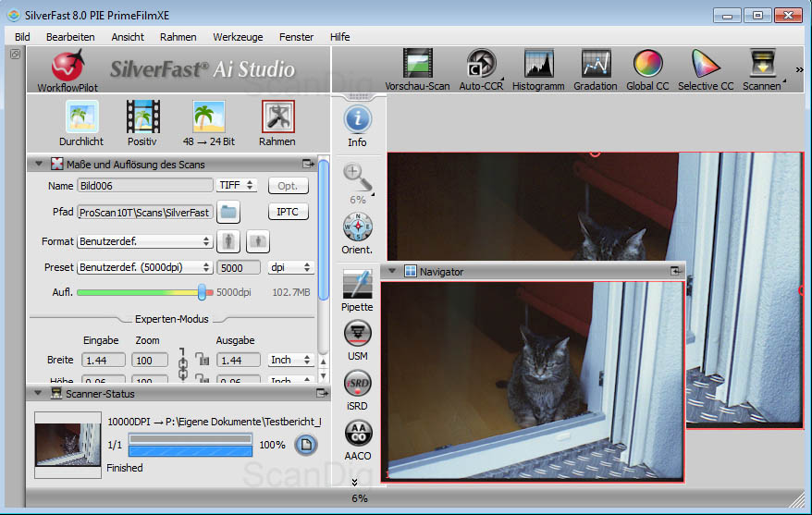Click the IPTC button
The image size is (812, 515).
click(x=288, y=212)
